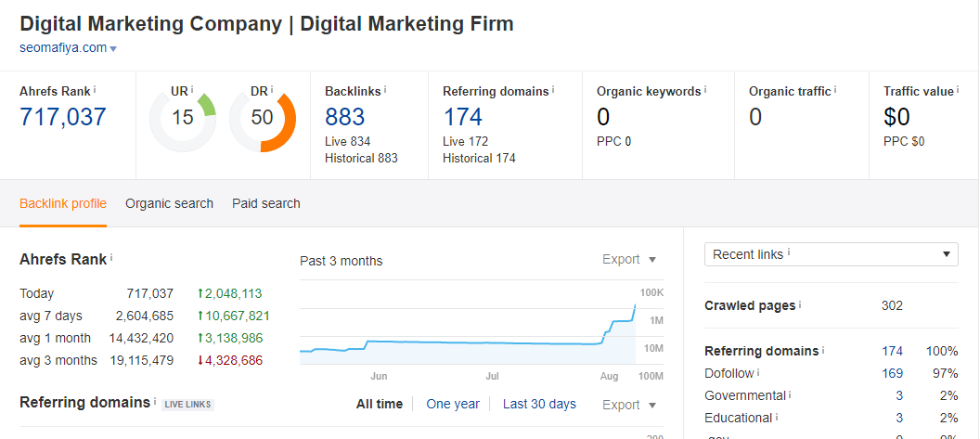This screenshot has width=980, height=439.
Task: Click info icon beside Traffic value
Action: pyautogui.click(x=958, y=89)
